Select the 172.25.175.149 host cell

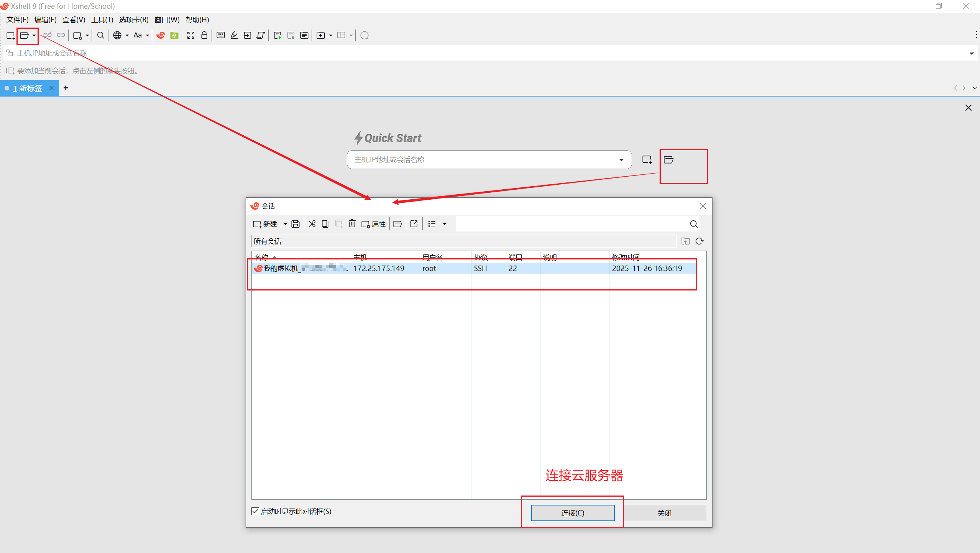pos(385,268)
